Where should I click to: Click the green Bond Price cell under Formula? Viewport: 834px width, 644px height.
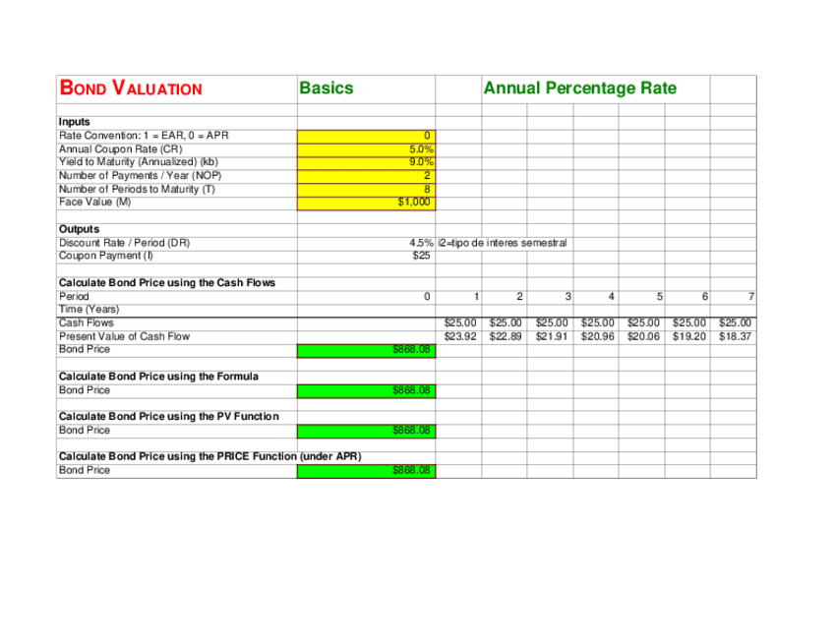pos(366,391)
